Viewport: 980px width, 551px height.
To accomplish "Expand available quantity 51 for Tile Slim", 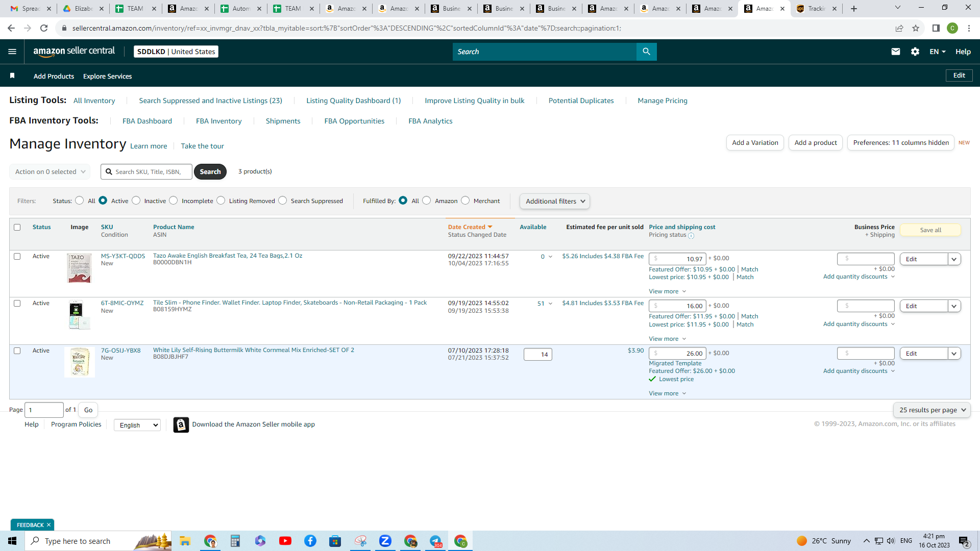I will (x=545, y=304).
